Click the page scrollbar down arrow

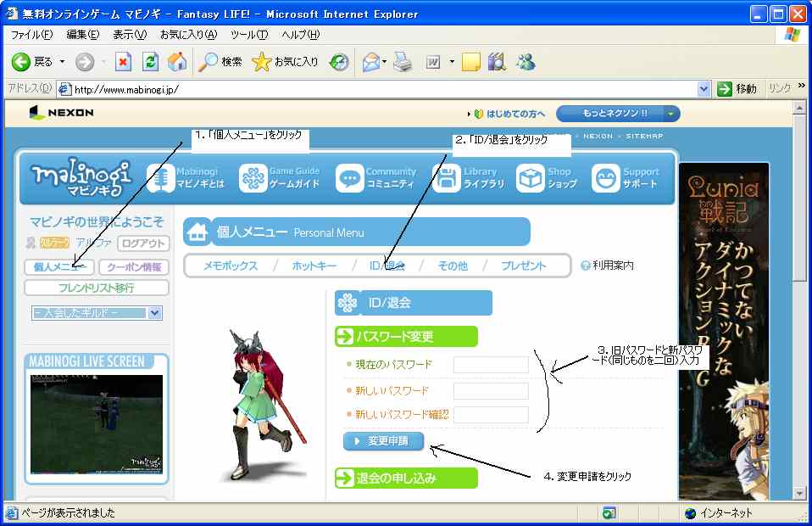(x=799, y=493)
